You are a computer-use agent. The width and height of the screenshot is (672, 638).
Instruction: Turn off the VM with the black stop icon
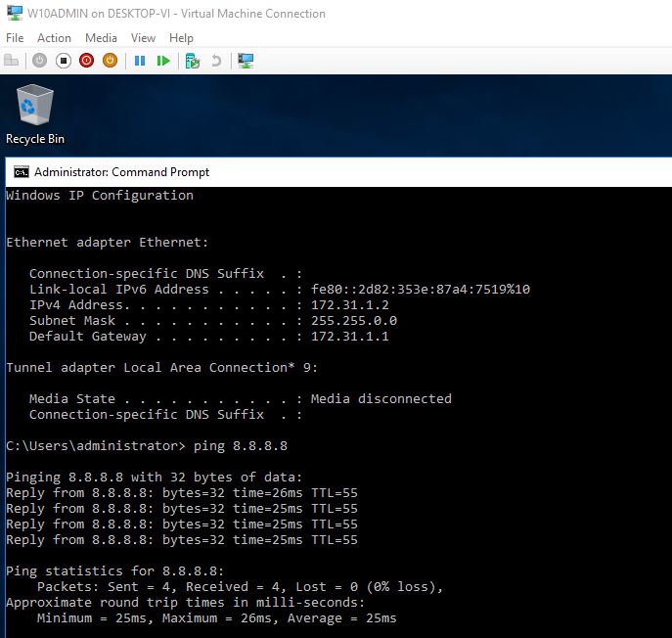point(64,61)
